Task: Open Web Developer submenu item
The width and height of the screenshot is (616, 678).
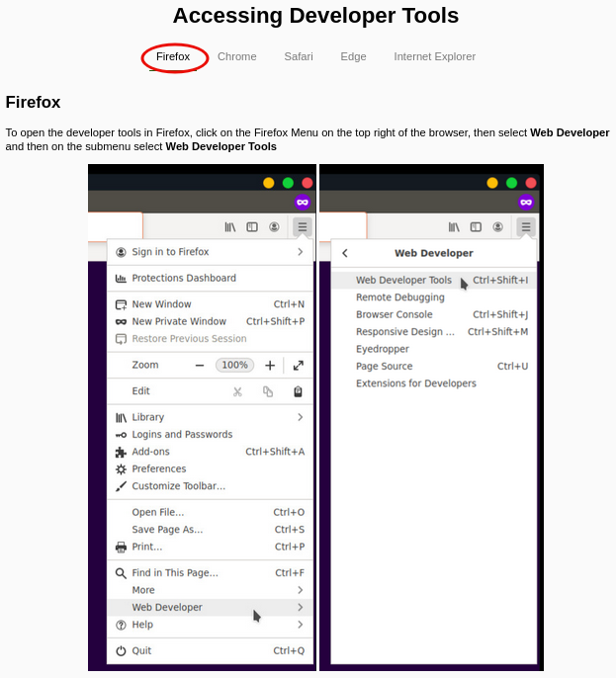Action: pos(210,607)
